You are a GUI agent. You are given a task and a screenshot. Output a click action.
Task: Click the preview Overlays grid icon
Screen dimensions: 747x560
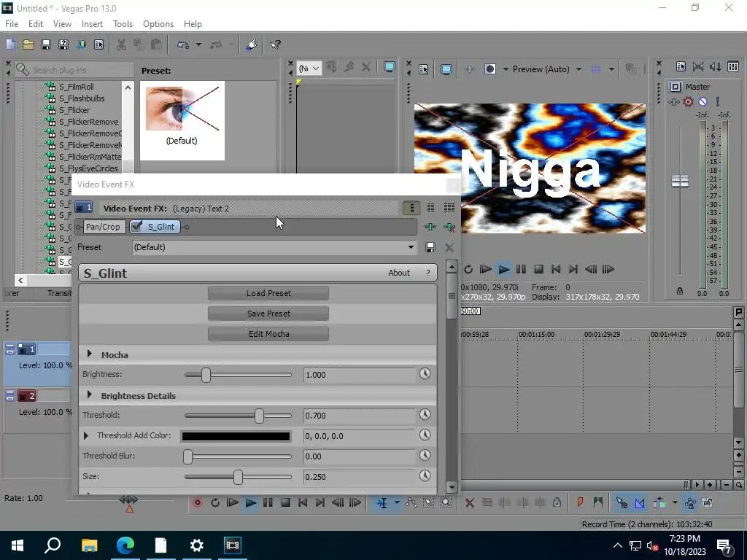595,69
